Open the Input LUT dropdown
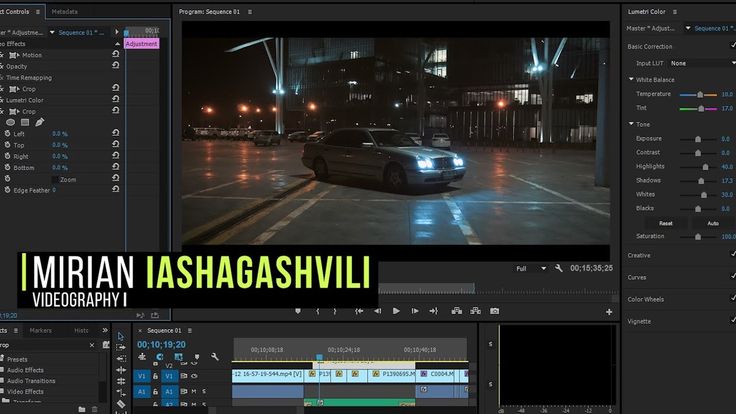736x414 pixels. [702, 63]
